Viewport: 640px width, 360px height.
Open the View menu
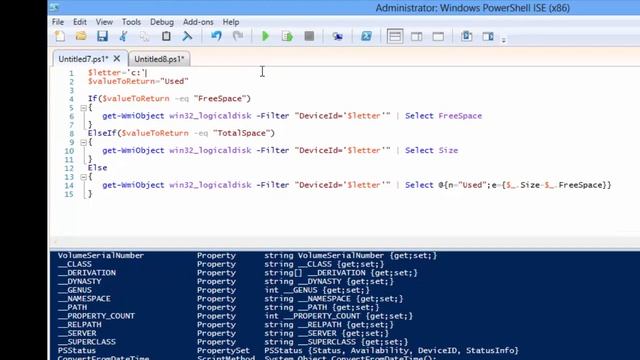[104, 22]
